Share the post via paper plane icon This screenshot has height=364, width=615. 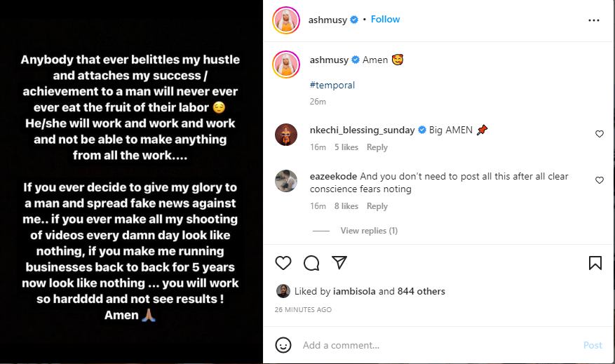point(339,263)
